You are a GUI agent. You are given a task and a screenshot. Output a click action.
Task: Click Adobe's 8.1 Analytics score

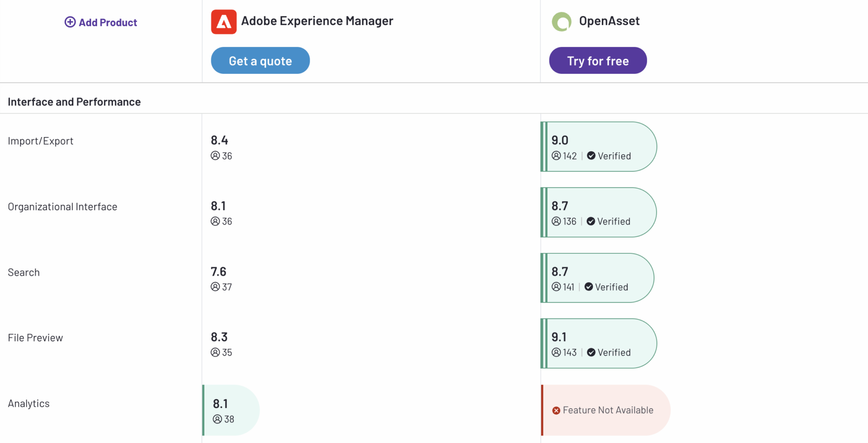coord(220,403)
